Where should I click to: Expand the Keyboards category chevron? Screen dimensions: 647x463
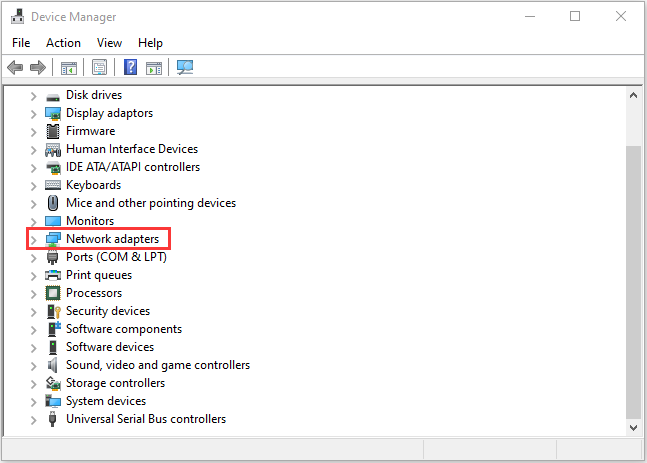33,185
